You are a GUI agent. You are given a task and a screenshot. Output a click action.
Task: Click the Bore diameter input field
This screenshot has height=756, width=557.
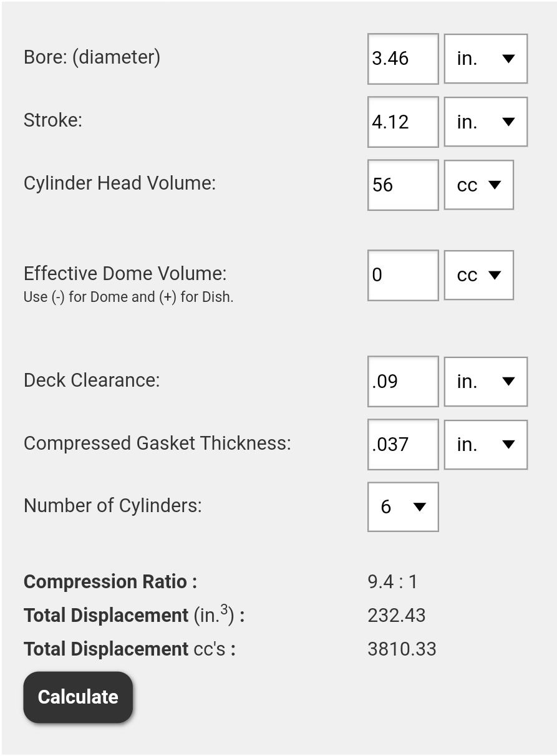(403, 59)
